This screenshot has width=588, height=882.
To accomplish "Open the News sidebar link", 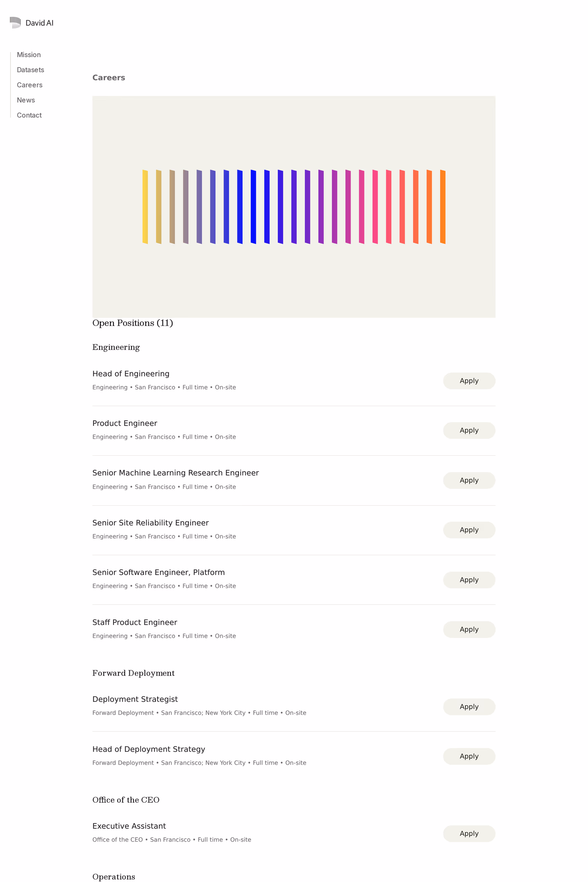I will coord(26,100).
